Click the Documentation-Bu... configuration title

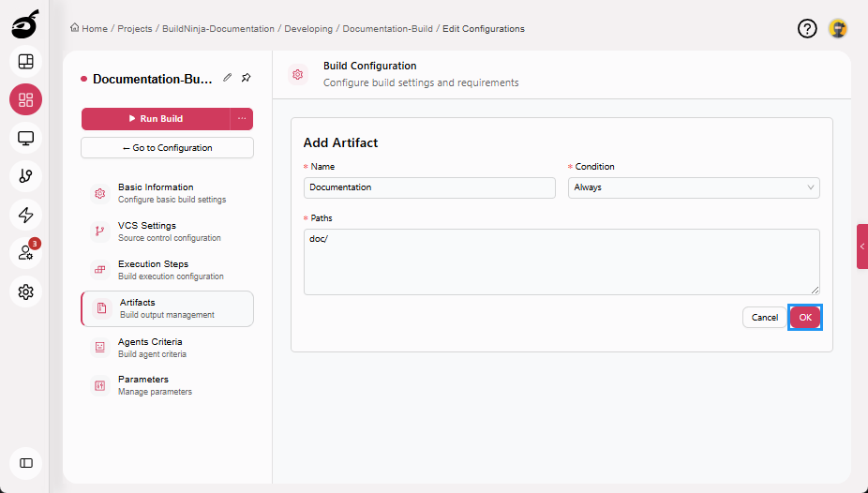tap(152, 79)
